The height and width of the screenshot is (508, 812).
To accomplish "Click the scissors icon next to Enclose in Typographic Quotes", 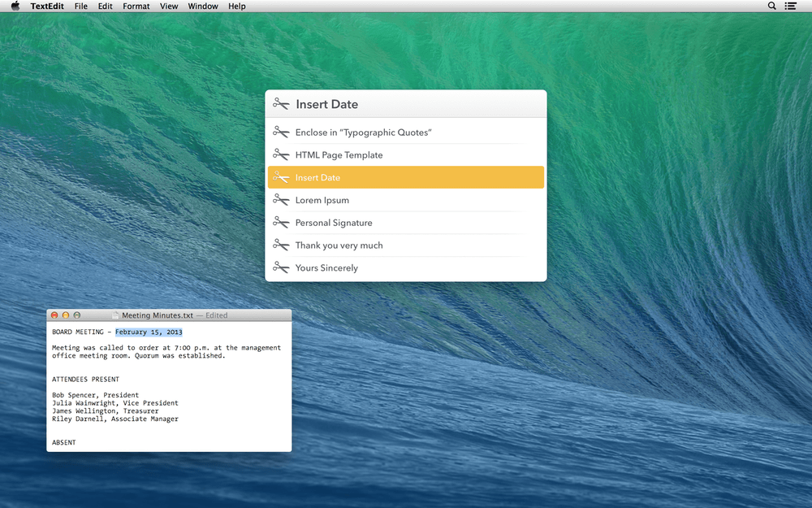I will (281, 132).
